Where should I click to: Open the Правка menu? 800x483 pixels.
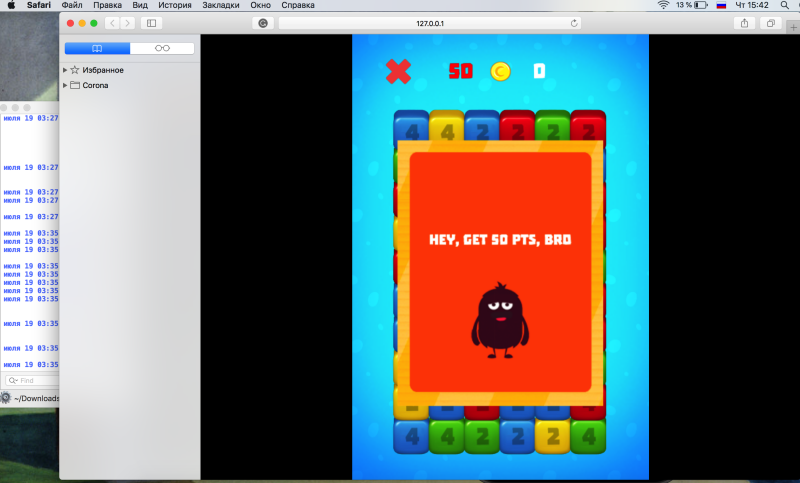pos(107,5)
